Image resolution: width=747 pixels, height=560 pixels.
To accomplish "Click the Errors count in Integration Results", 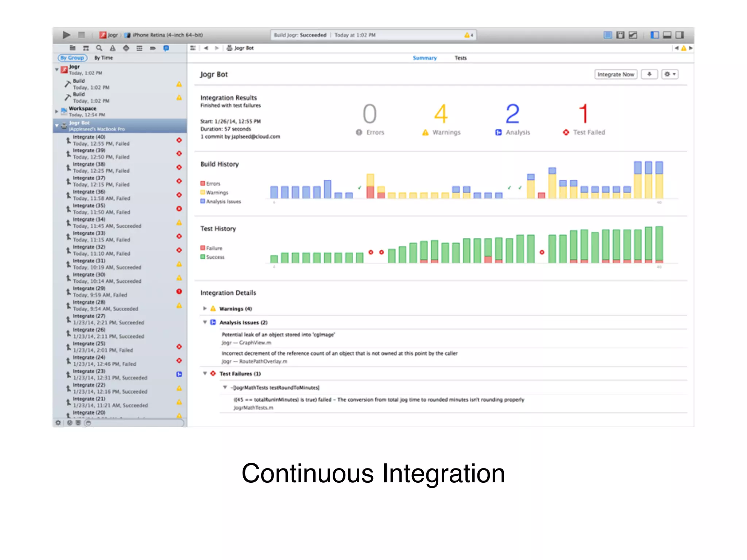I will pyautogui.click(x=369, y=120).
